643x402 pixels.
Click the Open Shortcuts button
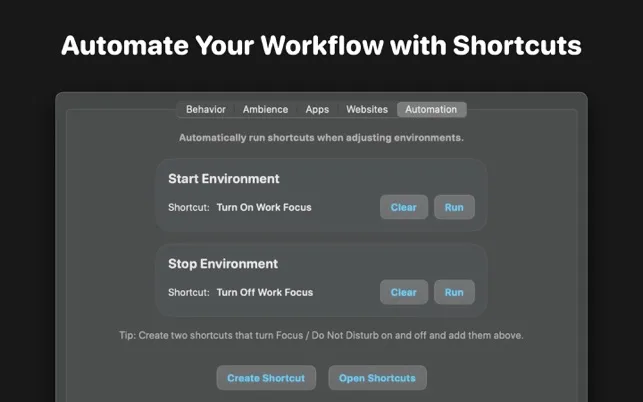tap(377, 378)
